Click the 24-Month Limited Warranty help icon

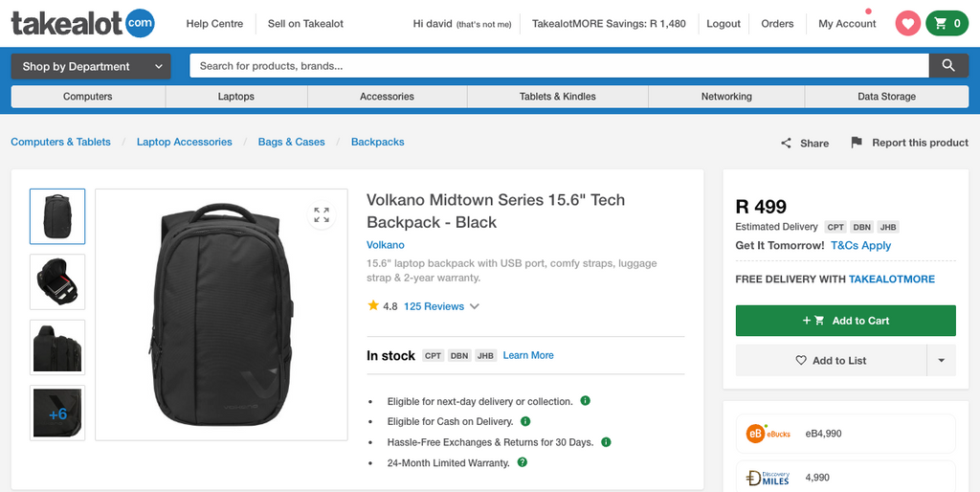click(x=522, y=462)
